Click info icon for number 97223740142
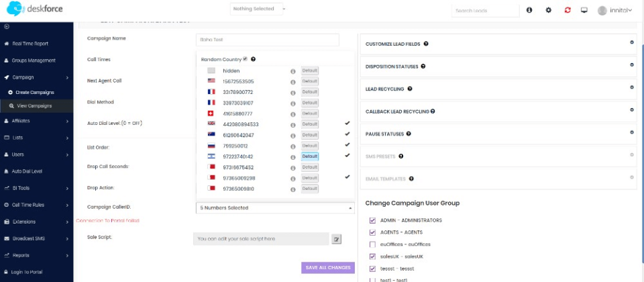Image resolution: width=644 pixels, height=282 pixels. point(293,157)
